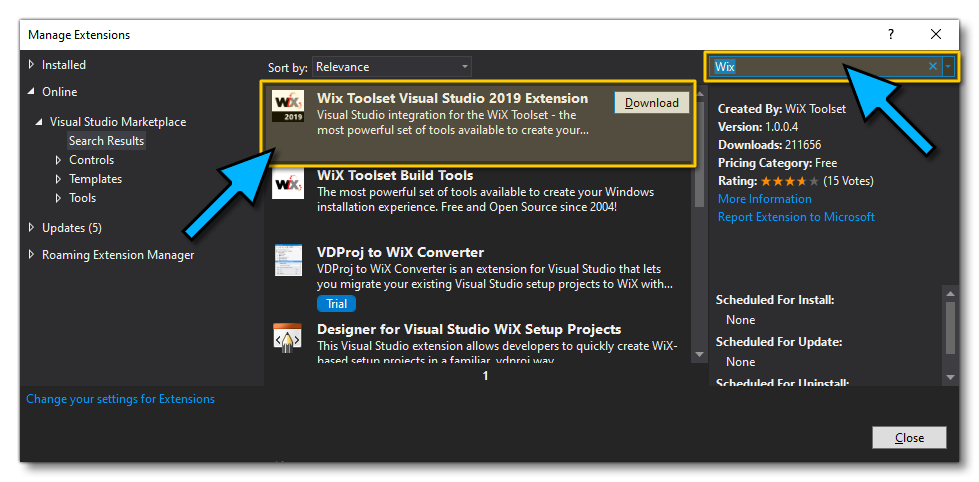The height and width of the screenshot is (482, 979).
Task: Click the Trial badge on VDProj converter
Action: [337, 304]
